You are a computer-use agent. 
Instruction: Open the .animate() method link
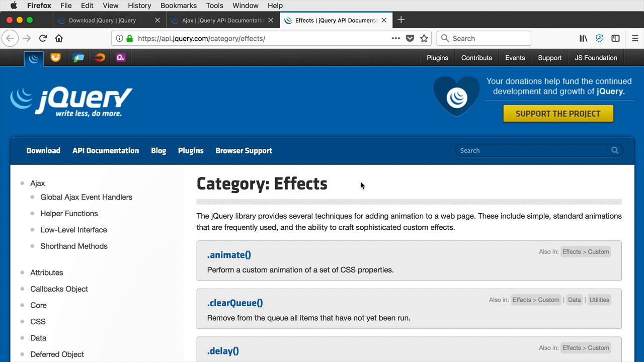tap(229, 255)
